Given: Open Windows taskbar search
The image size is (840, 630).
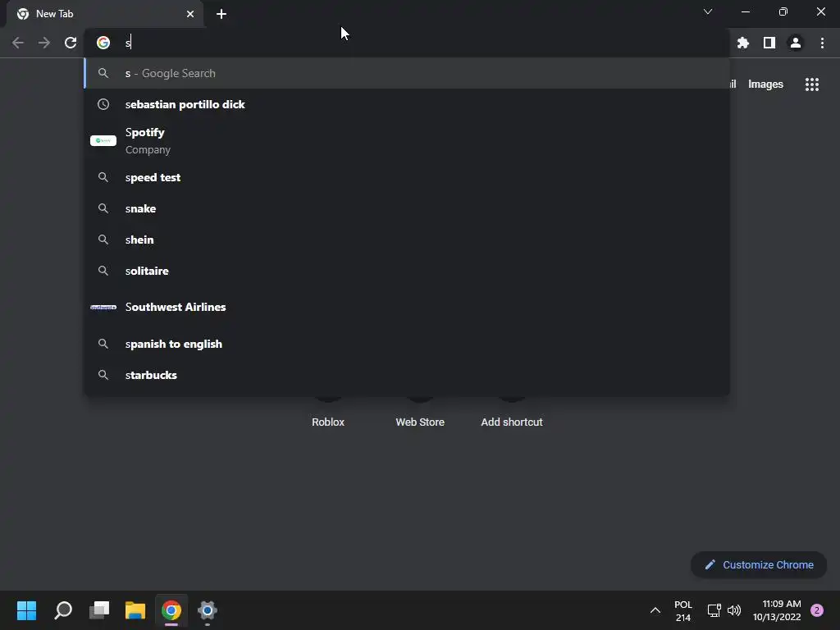Looking at the screenshot, I should [x=63, y=610].
